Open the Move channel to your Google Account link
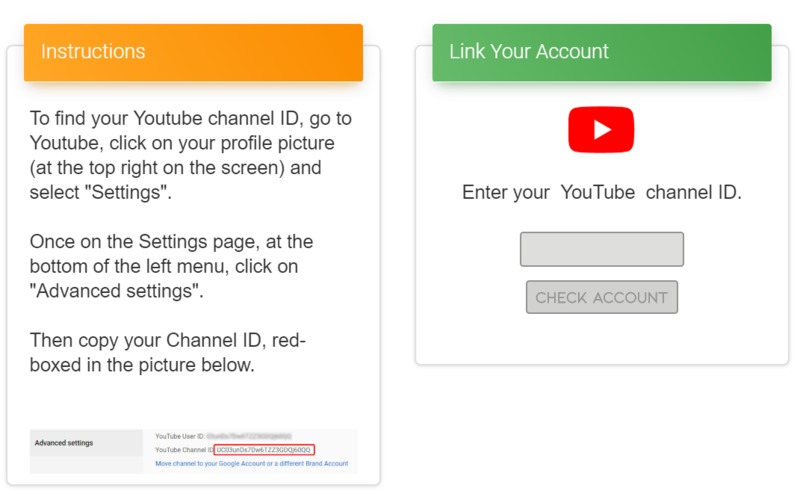800x494 pixels. click(x=252, y=463)
